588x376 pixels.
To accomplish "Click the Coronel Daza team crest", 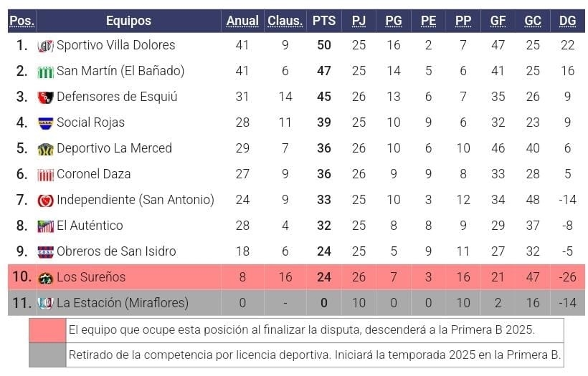I will tap(46, 175).
